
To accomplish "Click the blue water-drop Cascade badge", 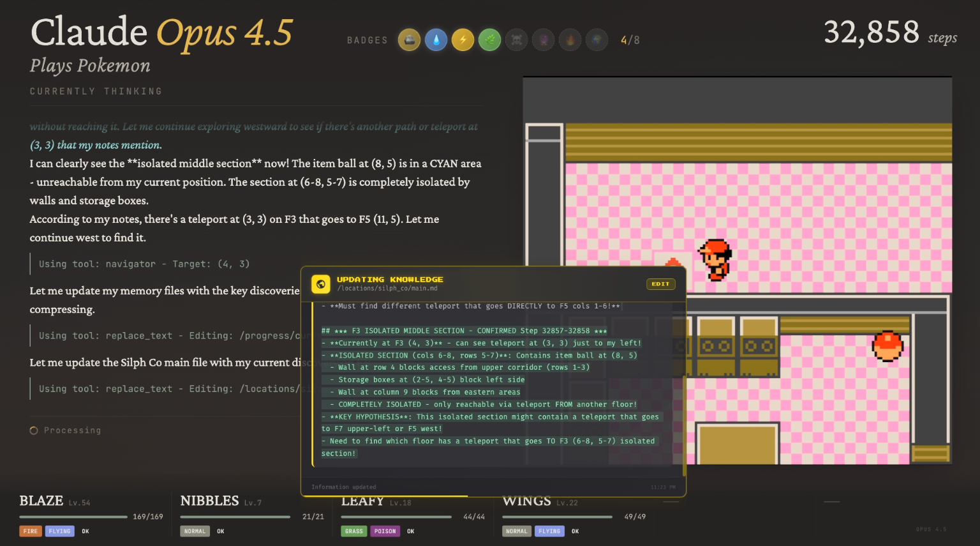I will pos(436,40).
